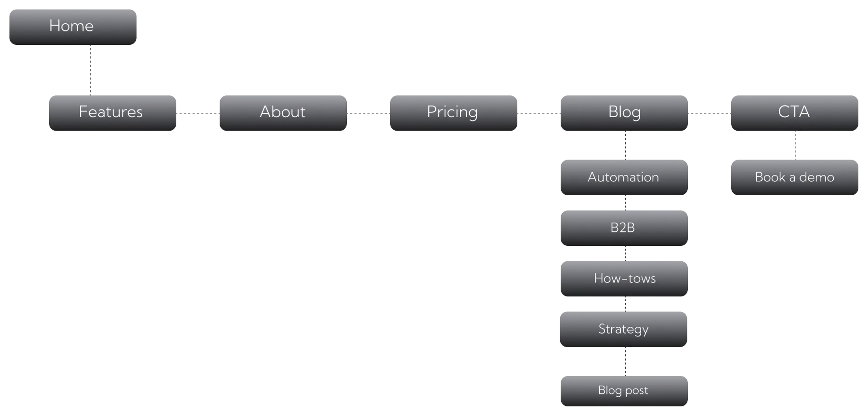The image size is (868, 416).
Task: Select the Features box
Action: [111, 112]
